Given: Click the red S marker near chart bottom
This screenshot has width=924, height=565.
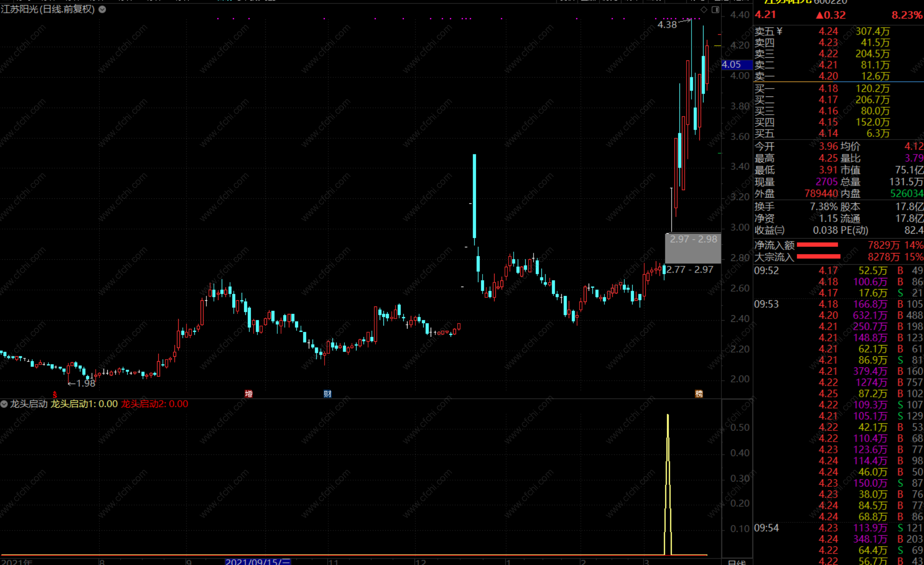Looking at the screenshot, I should pyautogui.click(x=54, y=394).
